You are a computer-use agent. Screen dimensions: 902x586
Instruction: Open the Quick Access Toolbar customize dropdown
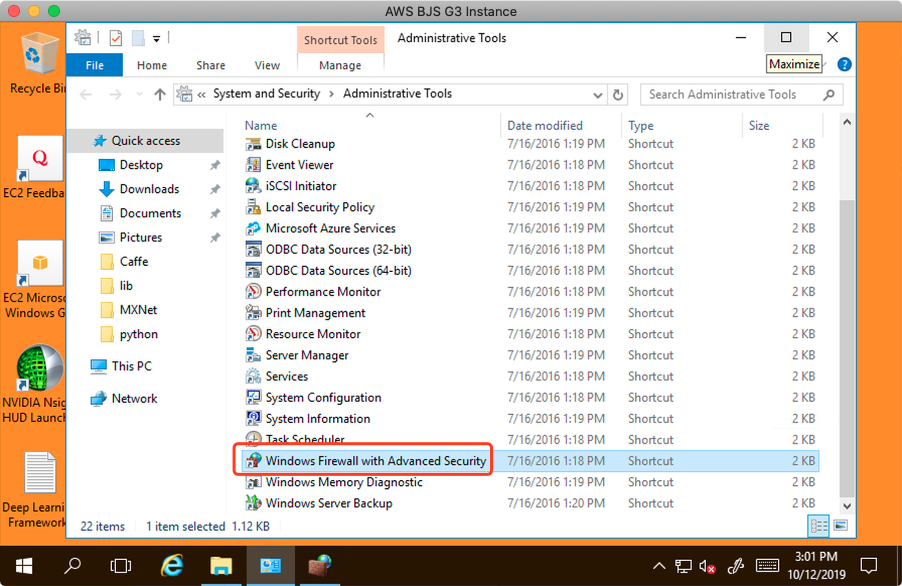coord(158,39)
